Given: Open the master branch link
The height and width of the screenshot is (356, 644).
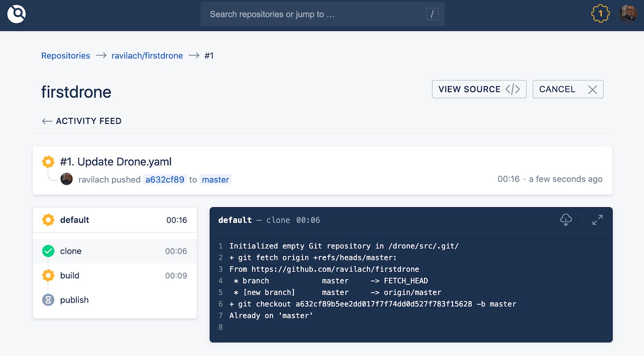Looking at the screenshot, I should click(215, 179).
